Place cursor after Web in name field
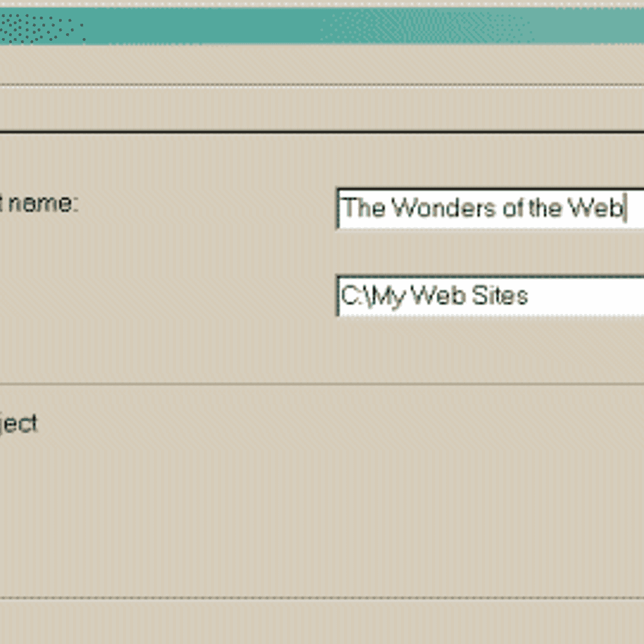This screenshot has width=644, height=644. (625, 208)
